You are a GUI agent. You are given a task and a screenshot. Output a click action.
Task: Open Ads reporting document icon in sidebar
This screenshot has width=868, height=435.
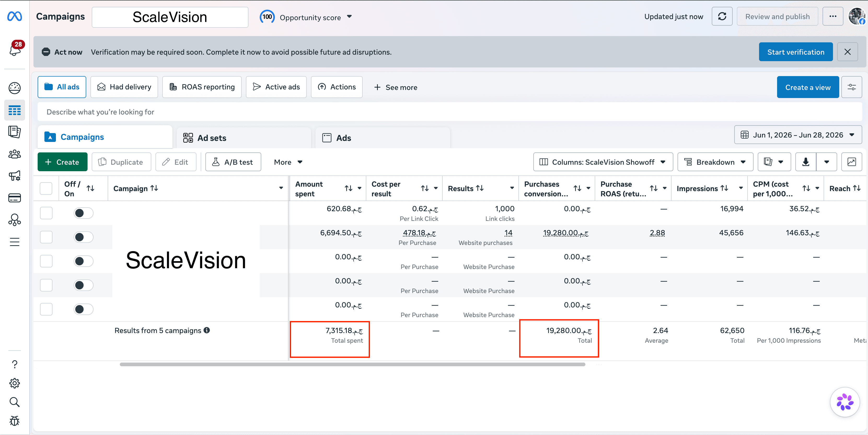[14, 132]
